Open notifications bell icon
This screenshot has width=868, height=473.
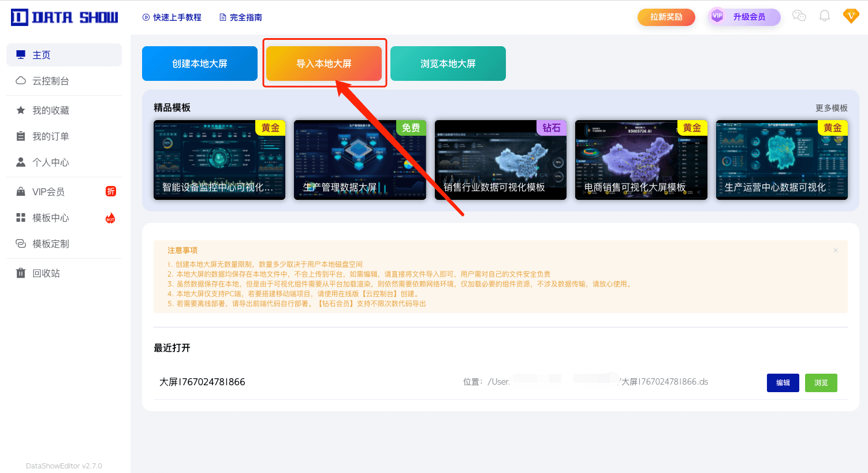coord(825,16)
